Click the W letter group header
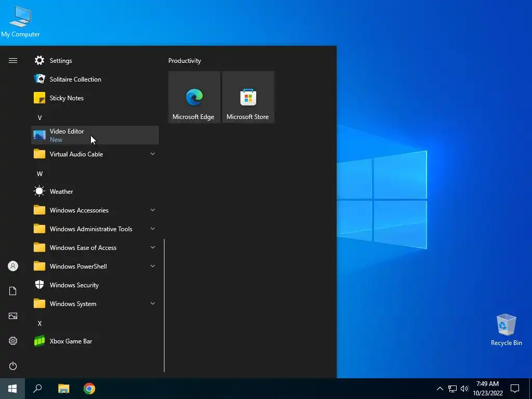Viewport: 532px width, 399px height. [x=39, y=174]
